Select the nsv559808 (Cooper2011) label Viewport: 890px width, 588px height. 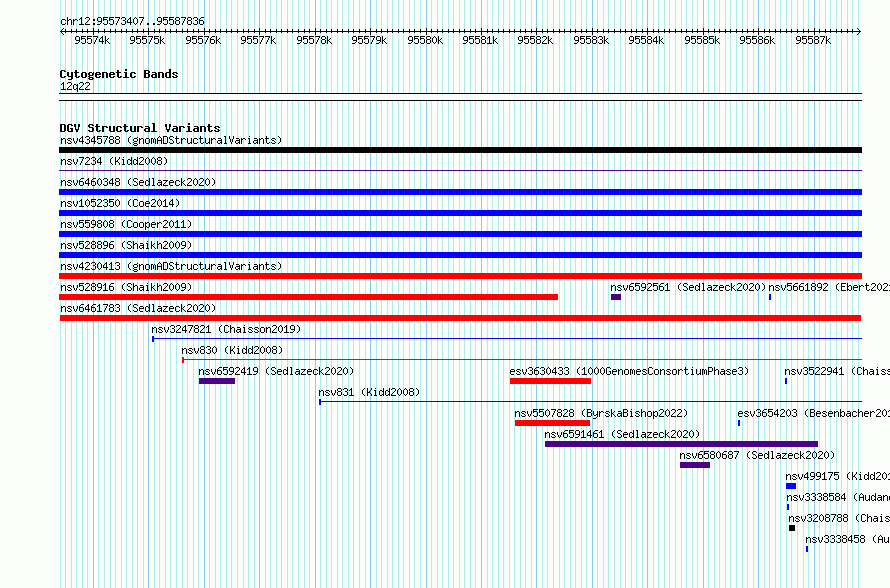[x=126, y=224]
